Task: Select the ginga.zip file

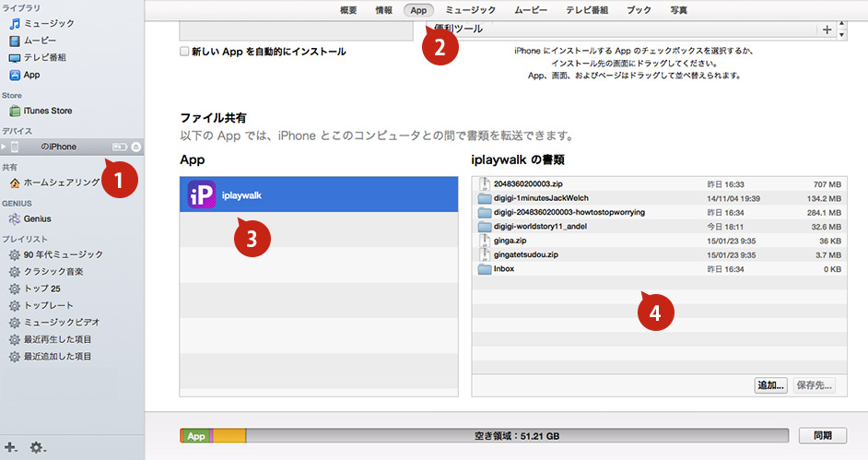Action: point(660,241)
